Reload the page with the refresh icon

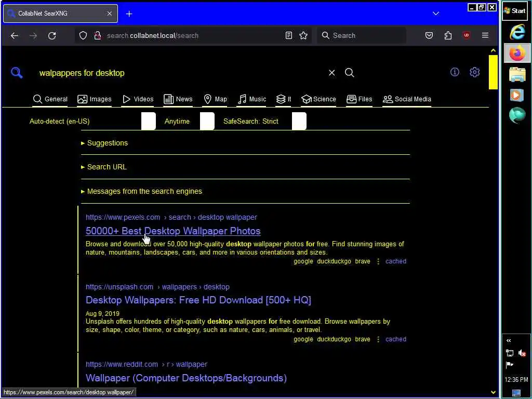coord(52,36)
